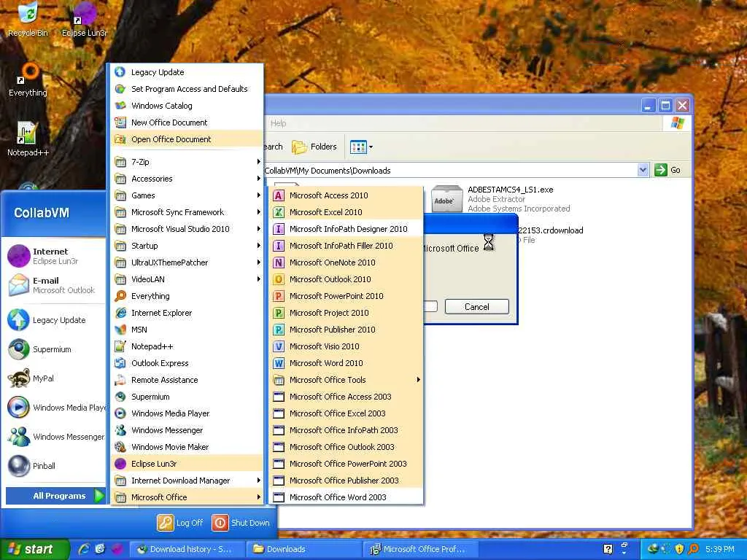The height and width of the screenshot is (560, 747).
Task: Open E-mail Microsoft Outlook pinned entry
Action: click(x=55, y=285)
